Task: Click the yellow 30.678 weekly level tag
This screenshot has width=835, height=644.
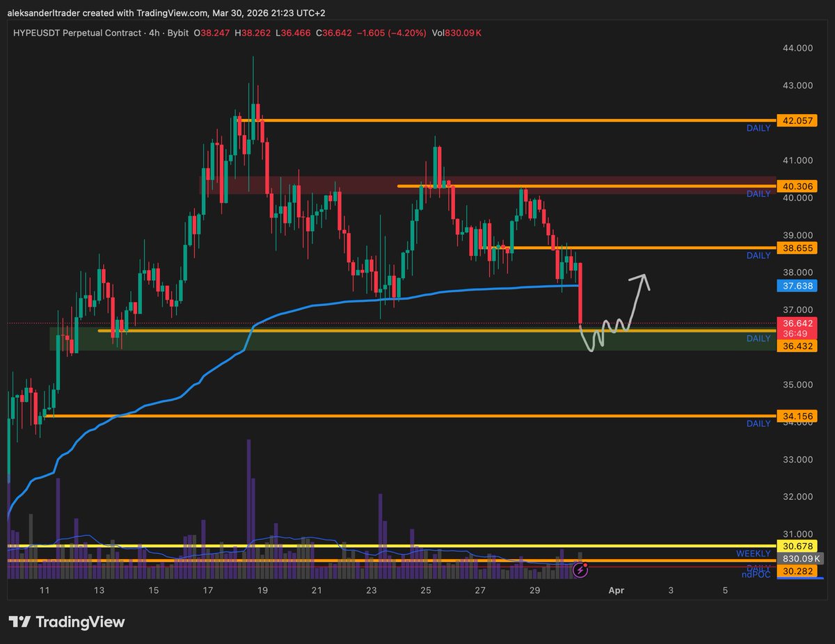Action: (x=797, y=547)
